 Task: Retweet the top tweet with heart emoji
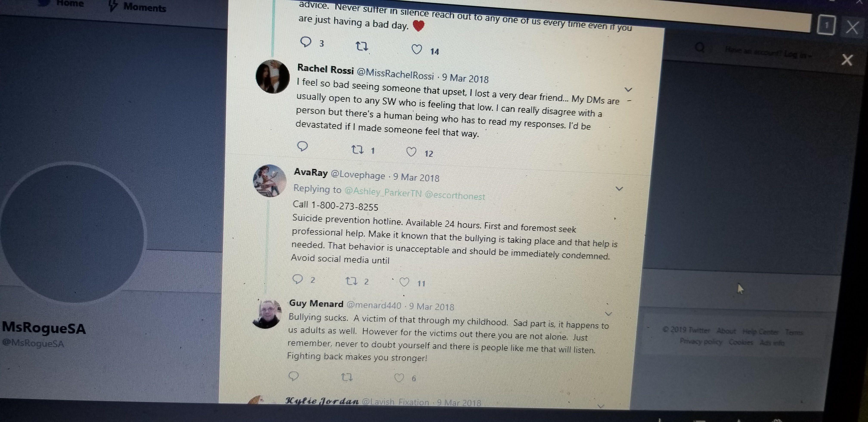pyautogui.click(x=362, y=46)
